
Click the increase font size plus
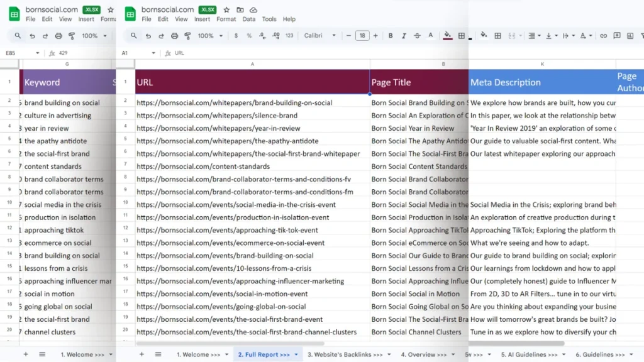pos(375,36)
